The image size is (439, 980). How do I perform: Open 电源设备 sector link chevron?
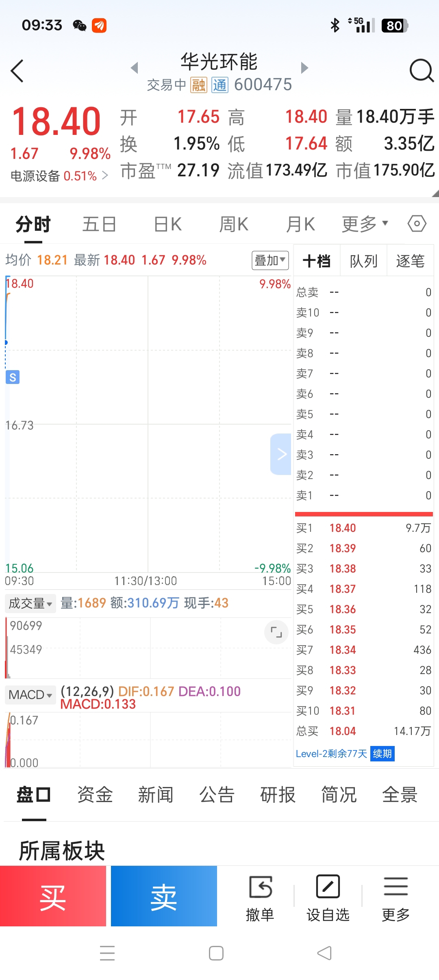105,176
